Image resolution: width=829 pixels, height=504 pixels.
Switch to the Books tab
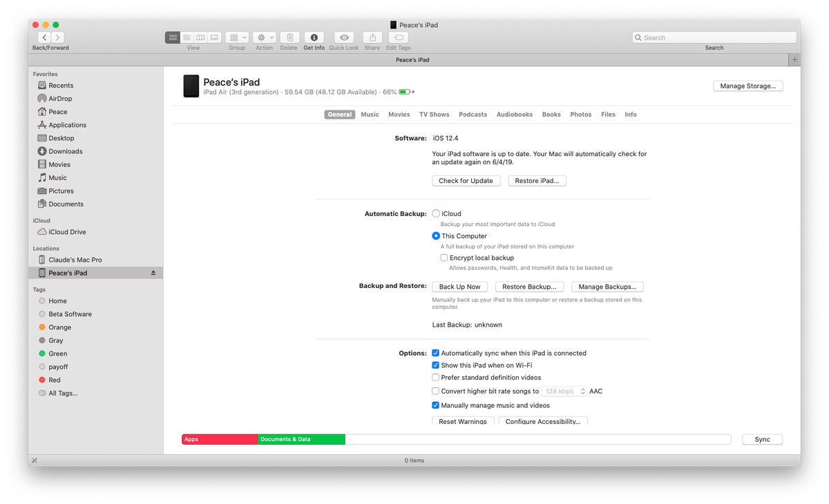click(551, 115)
